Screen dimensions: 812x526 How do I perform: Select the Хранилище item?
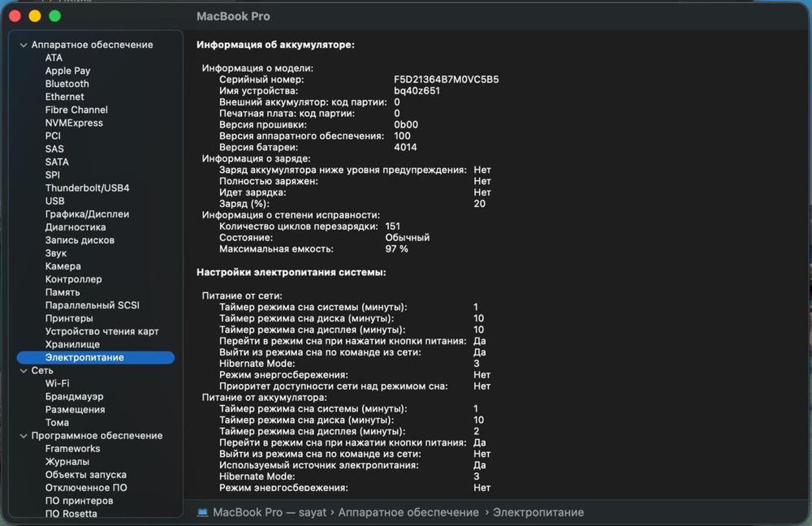click(x=72, y=344)
